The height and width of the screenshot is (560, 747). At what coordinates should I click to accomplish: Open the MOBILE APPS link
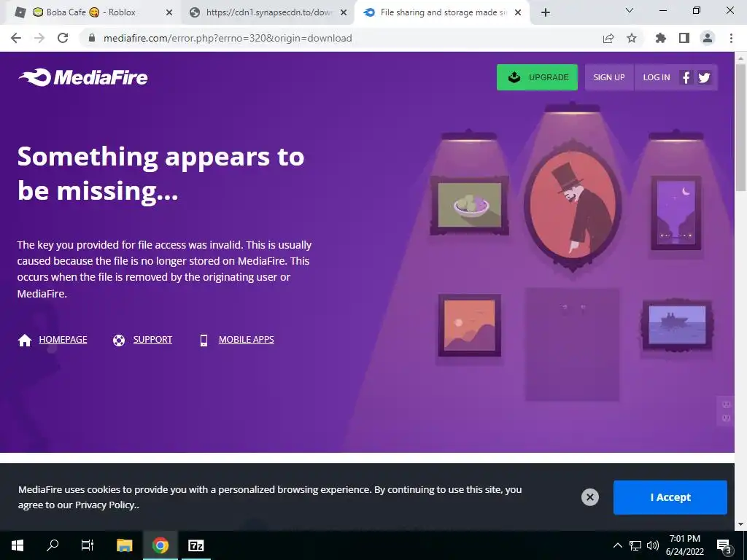pyautogui.click(x=247, y=340)
